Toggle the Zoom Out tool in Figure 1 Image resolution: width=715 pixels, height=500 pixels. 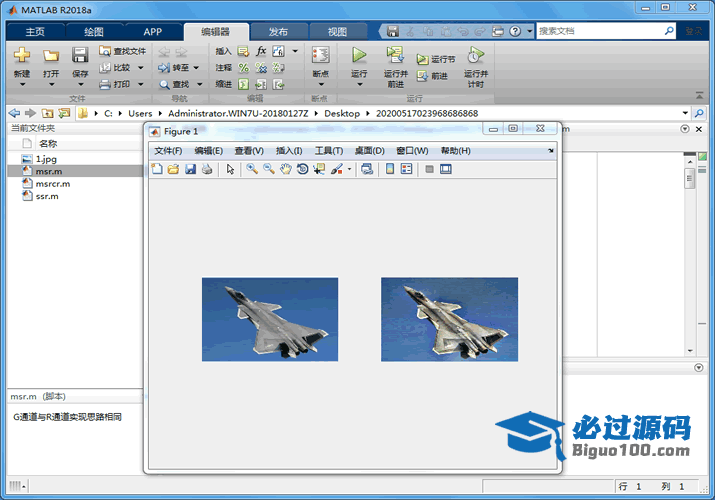(269, 169)
